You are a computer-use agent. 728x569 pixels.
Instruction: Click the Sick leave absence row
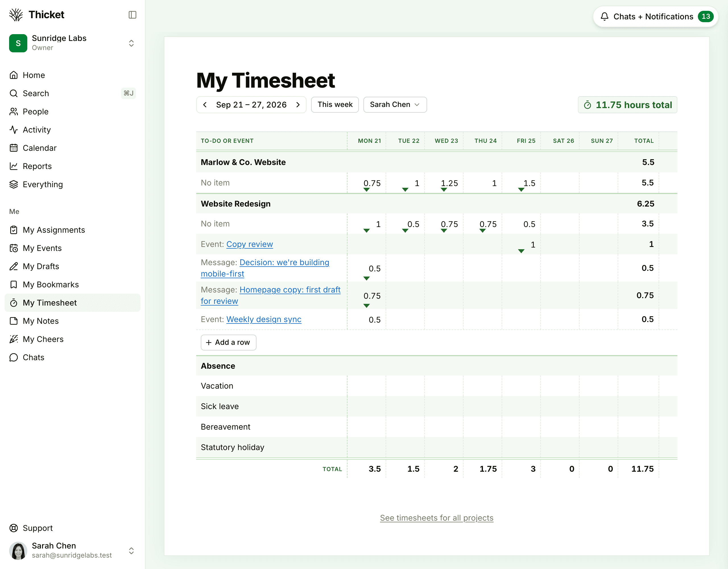click(x=437, y=406)
